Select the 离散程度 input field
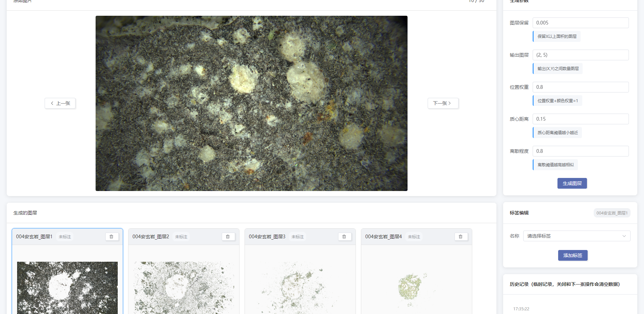 coord(580,151)
